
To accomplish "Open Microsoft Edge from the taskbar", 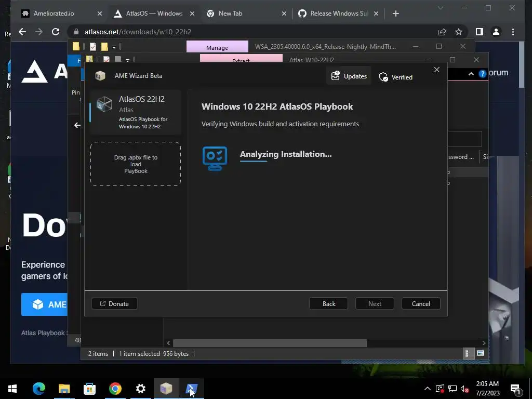I will point(38,389).
